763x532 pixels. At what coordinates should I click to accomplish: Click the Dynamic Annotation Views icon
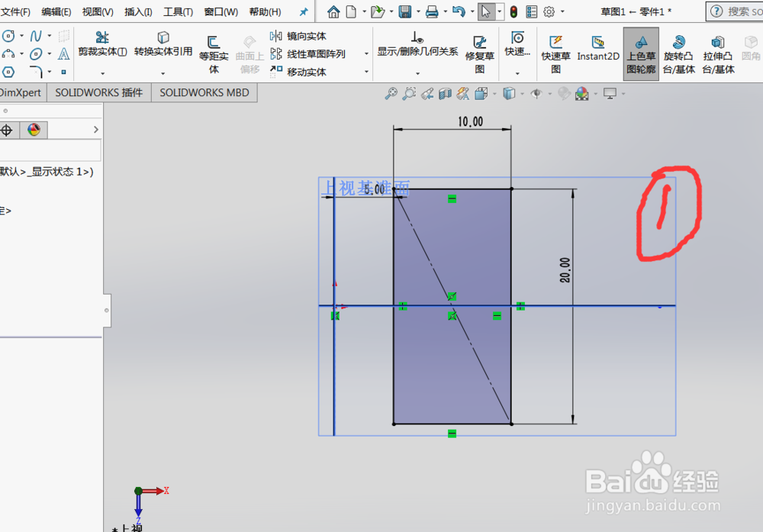click(x=463, y=93)
